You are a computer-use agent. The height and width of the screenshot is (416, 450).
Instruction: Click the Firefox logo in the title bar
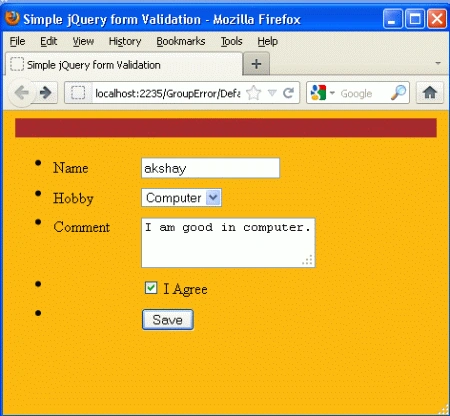(13, 19)
